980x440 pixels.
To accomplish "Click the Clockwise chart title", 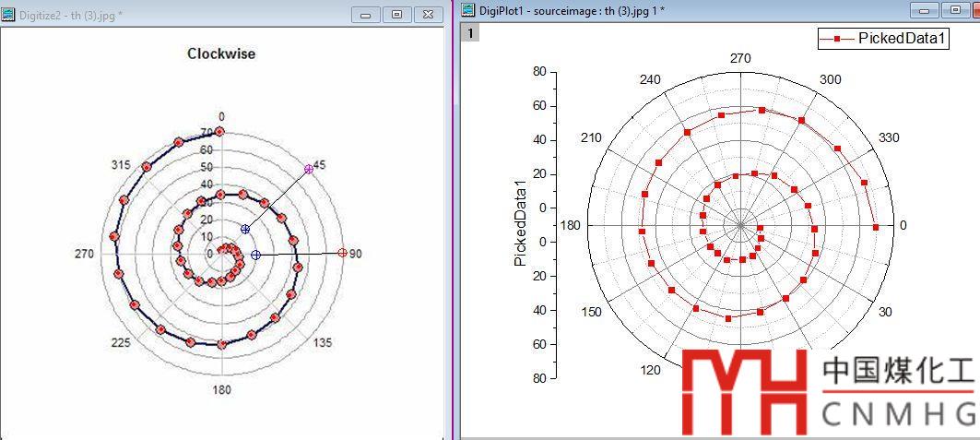I will [221, 54].
